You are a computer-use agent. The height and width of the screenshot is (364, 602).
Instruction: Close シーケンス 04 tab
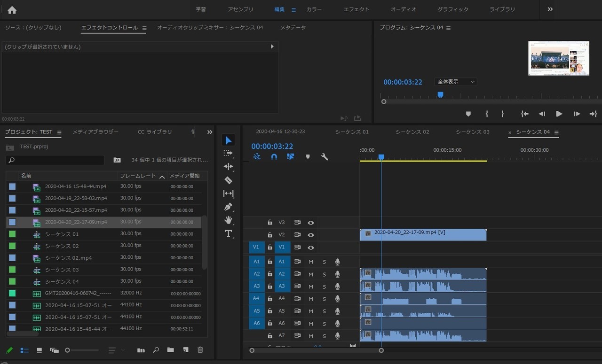point(510,132)
